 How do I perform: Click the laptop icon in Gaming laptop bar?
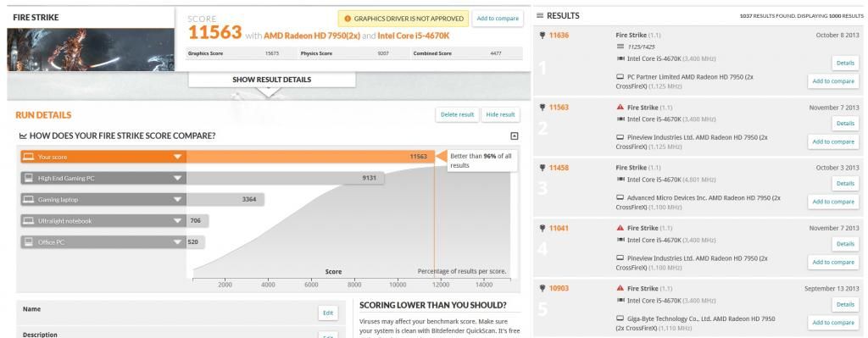29,199
